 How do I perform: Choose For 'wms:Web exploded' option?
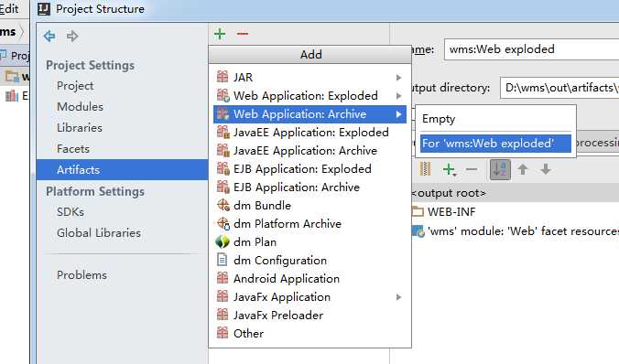click(495, 144)
